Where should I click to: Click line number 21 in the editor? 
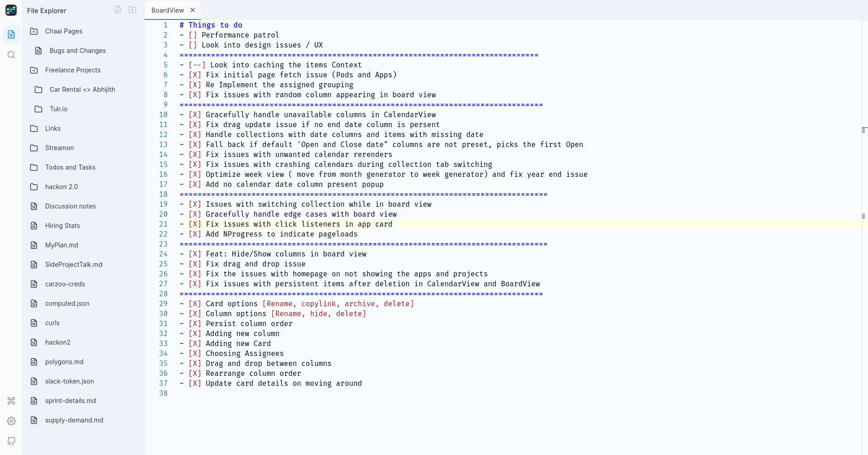pyautogui.click(x=164, y=224)
